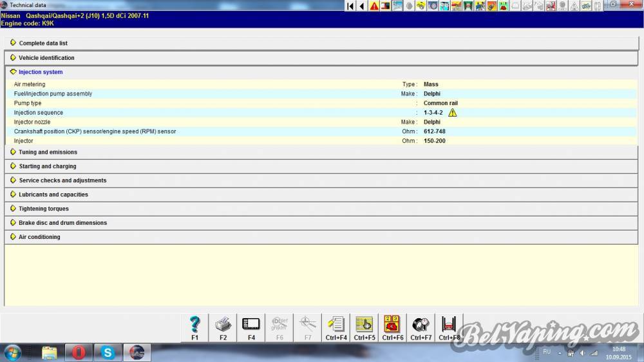Screen dimensions: 644x362
Task: Select the yellow engine toolbar icon
Action: pyautogui.click(x=421, y=6)
